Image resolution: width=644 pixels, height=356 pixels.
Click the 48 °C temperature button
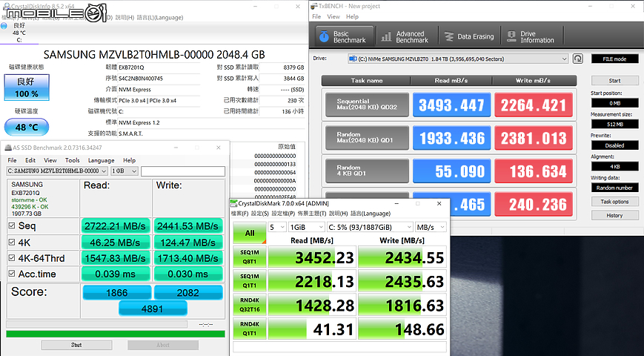[x=27, y=127]
